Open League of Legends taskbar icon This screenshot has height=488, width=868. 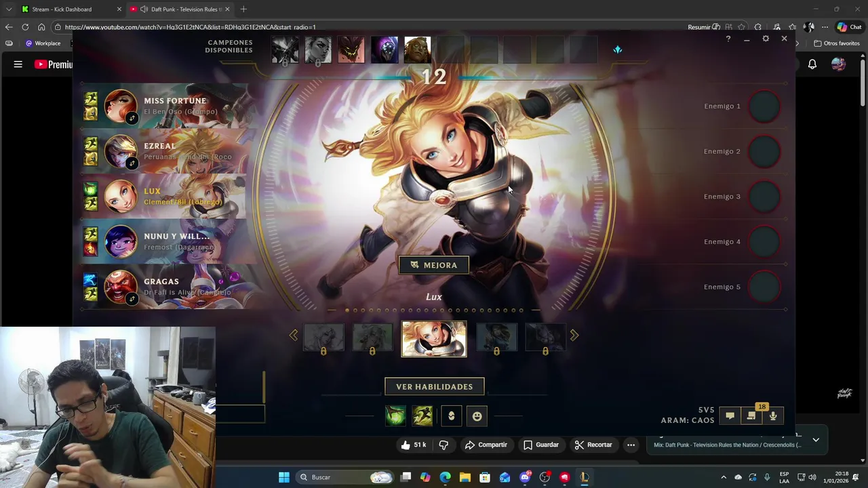pos(585,477)
